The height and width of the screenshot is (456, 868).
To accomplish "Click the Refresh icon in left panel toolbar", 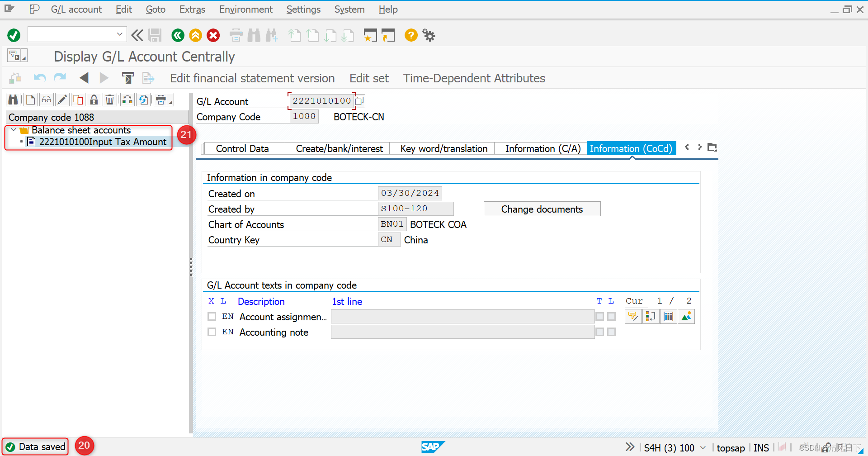I will click(x=144, y=100).
